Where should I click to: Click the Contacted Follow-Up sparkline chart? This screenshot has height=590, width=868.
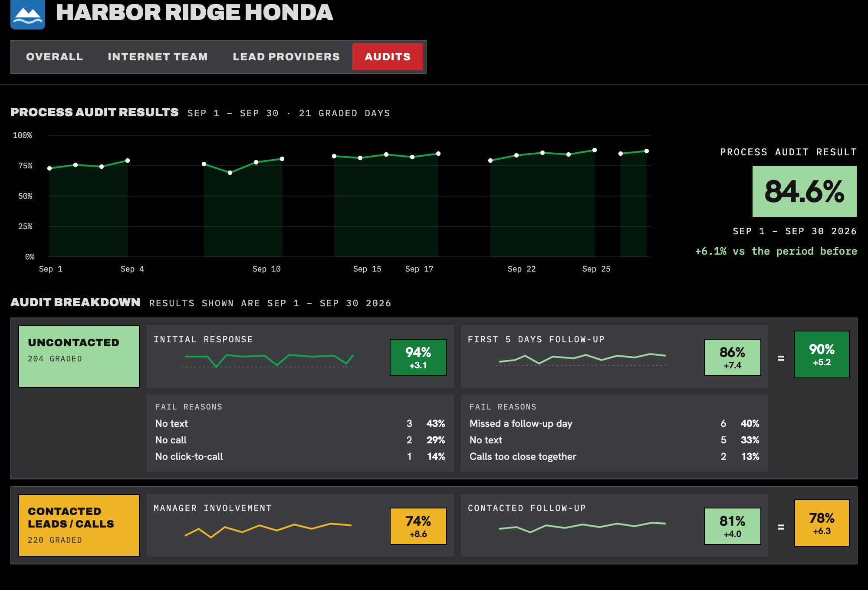pyautogui.click(x=582, y=527)
